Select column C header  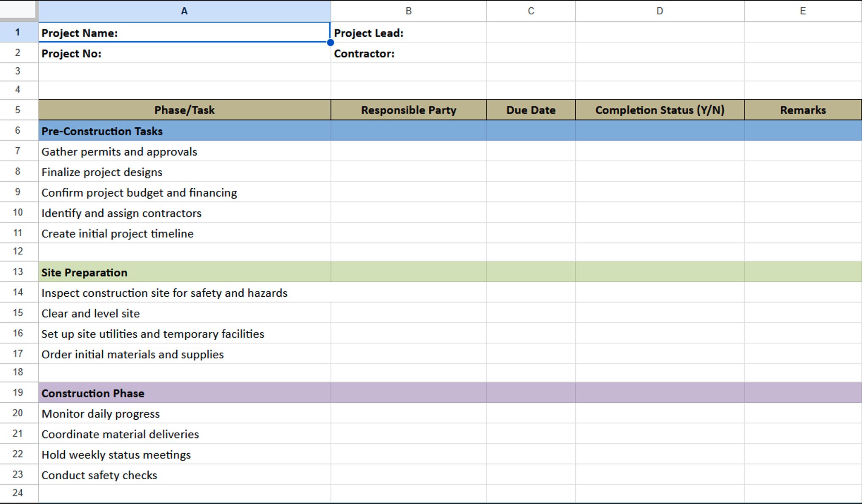531,11
